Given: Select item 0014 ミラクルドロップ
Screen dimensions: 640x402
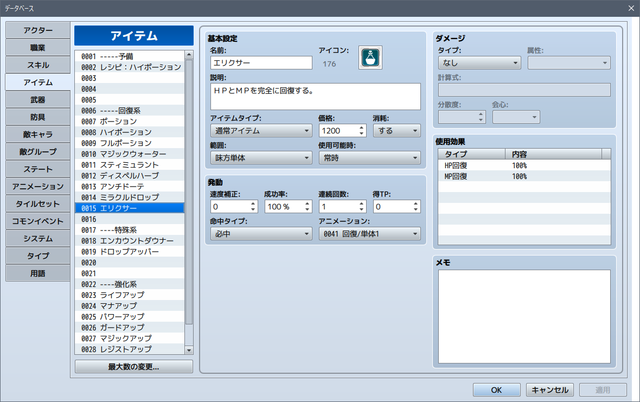Looking at the screenshot, I should [x=130, y=197].
